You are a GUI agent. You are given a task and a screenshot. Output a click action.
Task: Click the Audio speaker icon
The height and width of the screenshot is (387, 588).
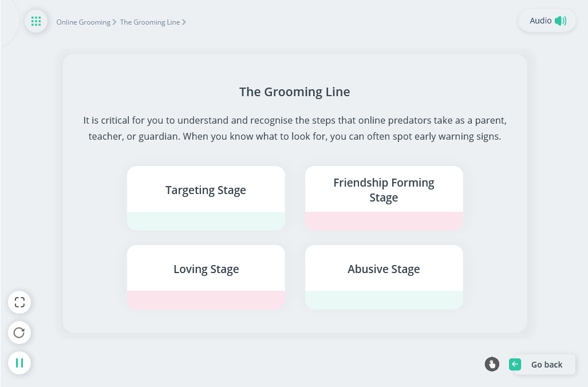coord(560,21)
